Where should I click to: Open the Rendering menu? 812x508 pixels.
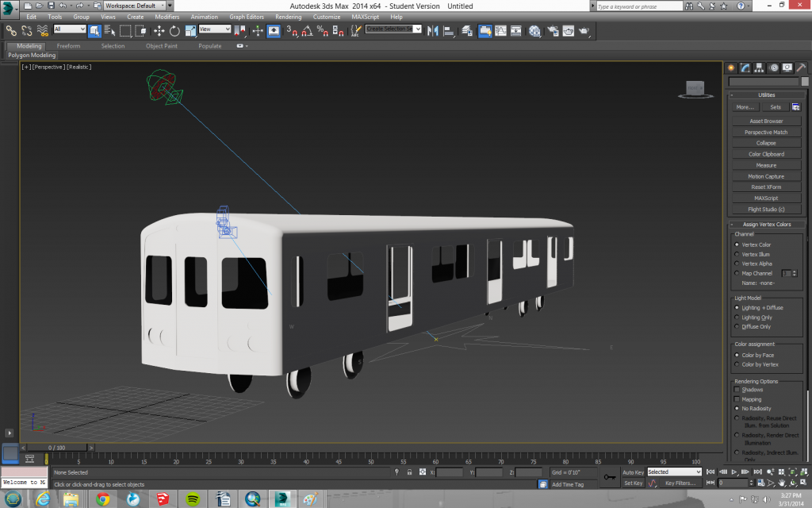click(288, 17)
